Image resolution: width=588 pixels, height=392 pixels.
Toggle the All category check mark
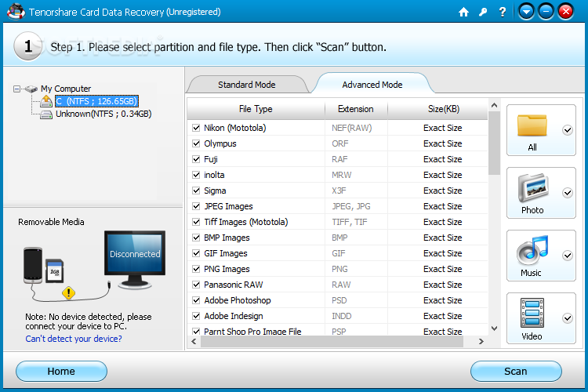pos(568,130)
